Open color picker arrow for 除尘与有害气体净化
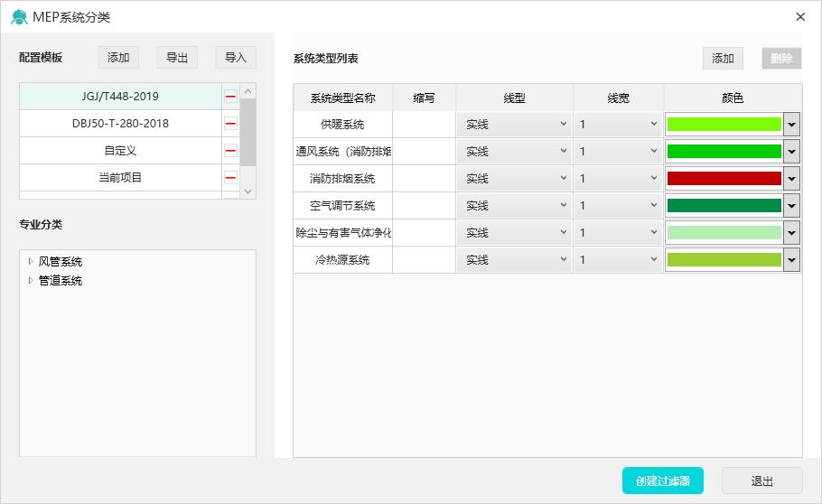The image size is (822, 504). (x=791, y=232)
